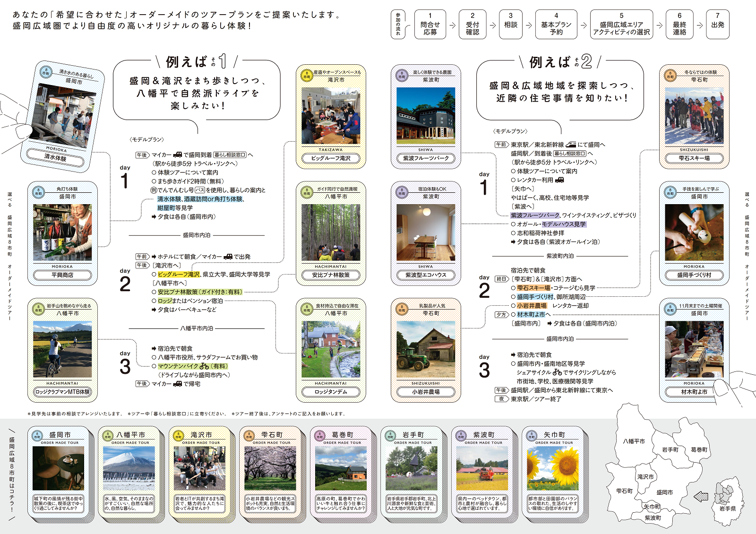This screenshot has width=756, height=534.
Task: Click the dotted arrow pointing at the area map
Action: [x=701, y=497]
